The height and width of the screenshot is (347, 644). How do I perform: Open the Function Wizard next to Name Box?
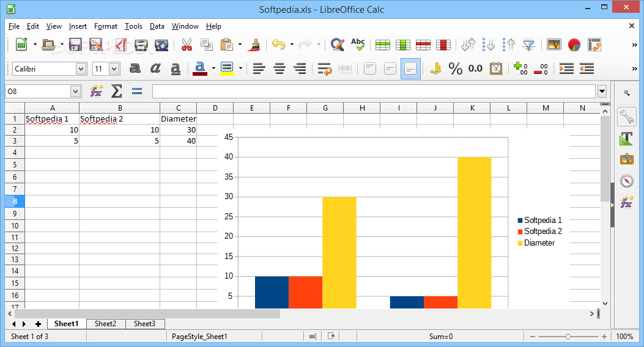97,91
